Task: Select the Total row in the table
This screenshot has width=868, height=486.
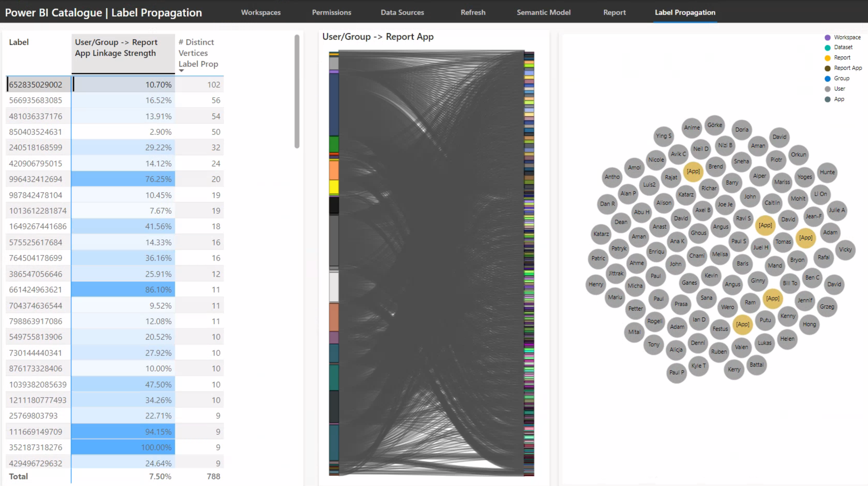Action: point(18,476)
